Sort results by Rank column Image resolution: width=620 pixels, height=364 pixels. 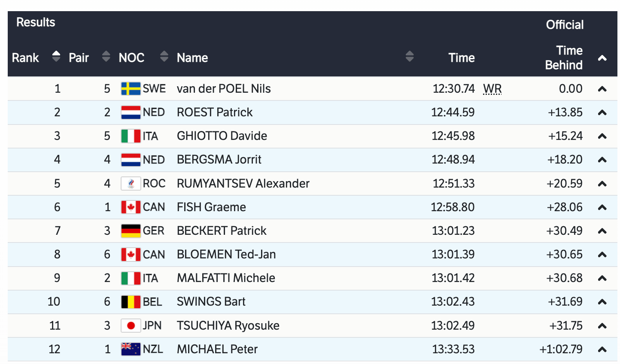(56, 57)
